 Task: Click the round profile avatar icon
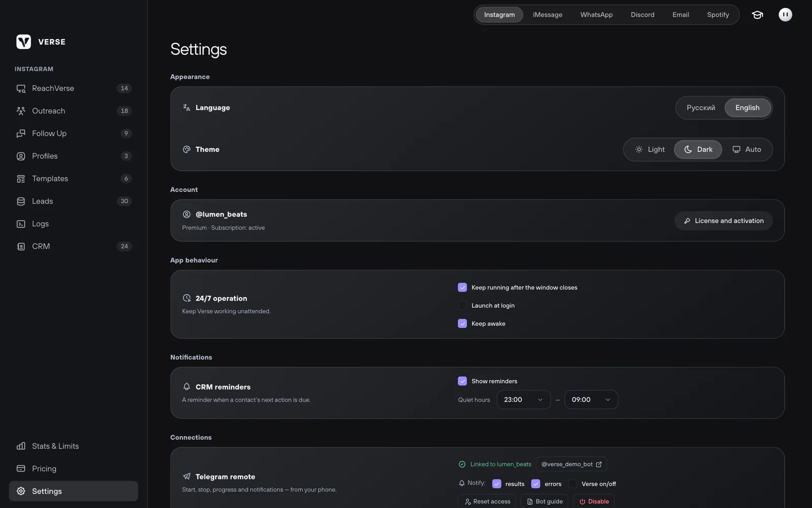coord(785,15)
